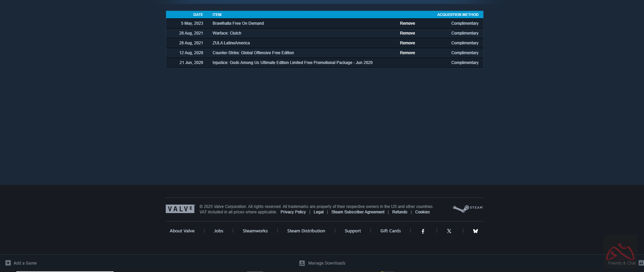Open the Steam Subscriber Agreement link
The image size is (644, 272).
358,212
